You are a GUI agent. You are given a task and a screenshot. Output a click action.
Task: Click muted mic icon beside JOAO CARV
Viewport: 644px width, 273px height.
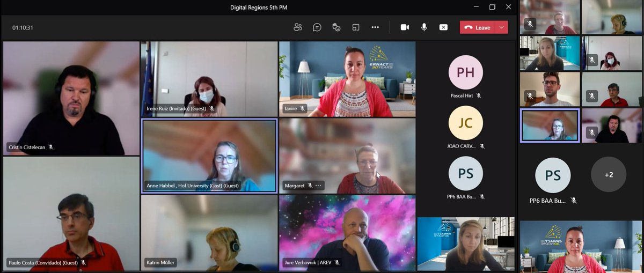482,146
